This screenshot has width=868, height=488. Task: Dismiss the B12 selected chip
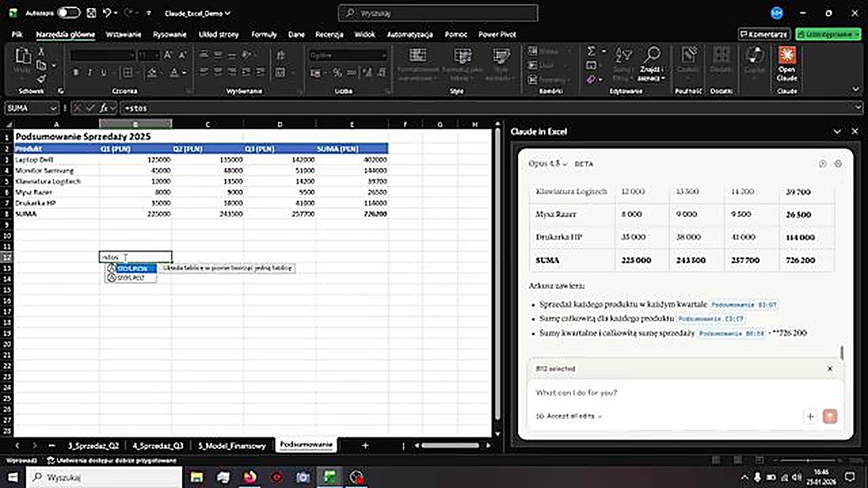point(829,369)
